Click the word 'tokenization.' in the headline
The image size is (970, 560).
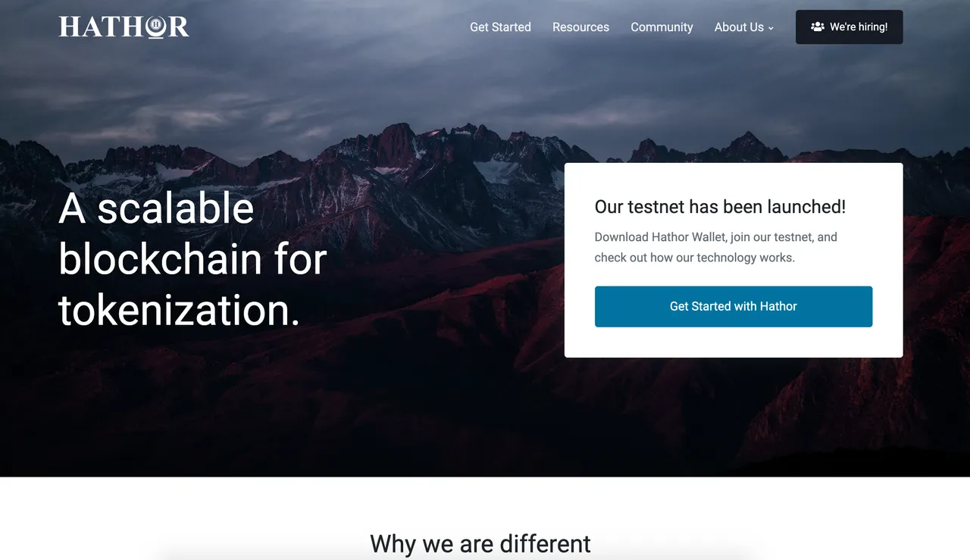(x=180, y=310)
